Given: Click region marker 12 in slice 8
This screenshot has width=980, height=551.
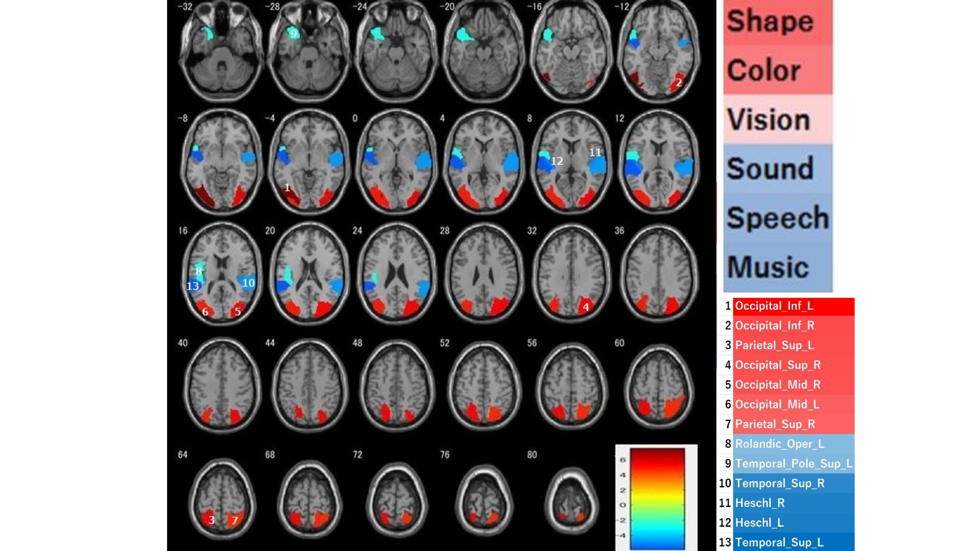Looking at the screenshot, I should pyautogui.click(x=557, y=161).
